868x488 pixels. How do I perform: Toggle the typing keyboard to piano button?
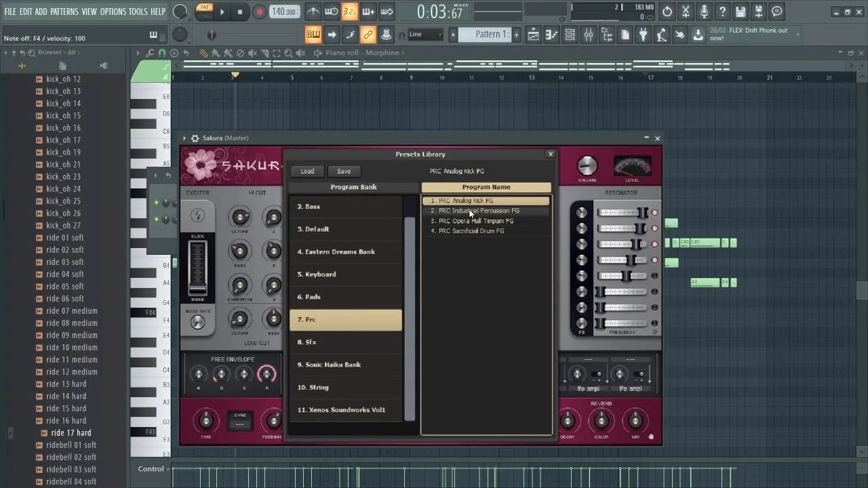tap(313, 35)
